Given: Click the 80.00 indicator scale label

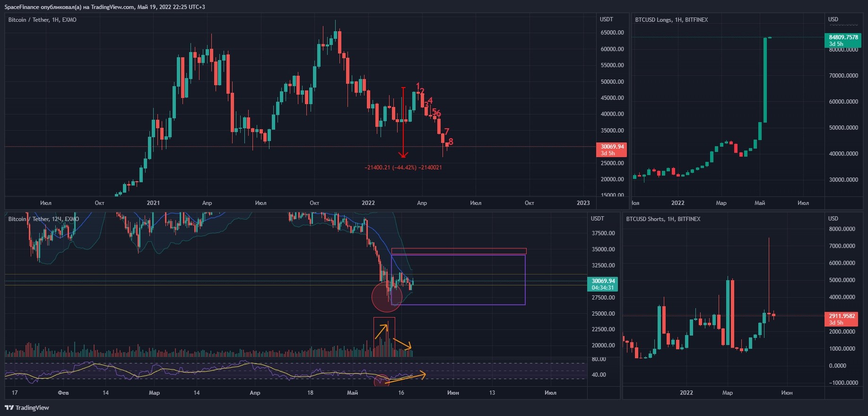Looking at the screenshot, I should click(599, 359).
